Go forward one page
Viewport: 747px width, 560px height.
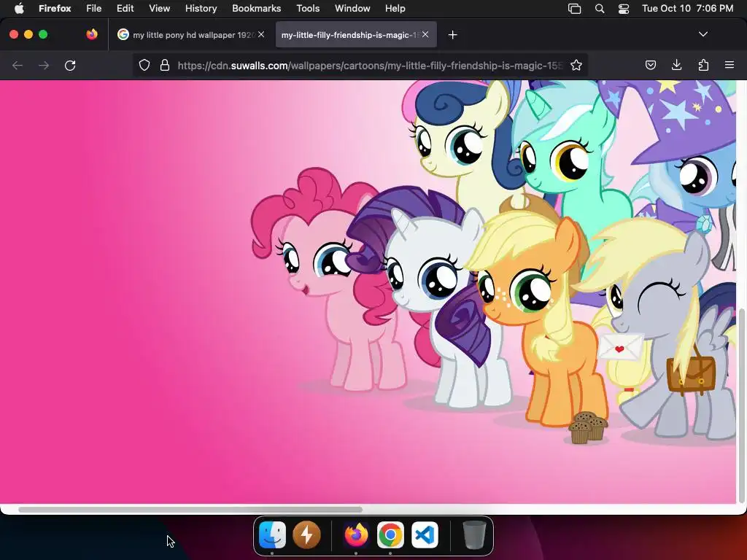pos(44,65)
